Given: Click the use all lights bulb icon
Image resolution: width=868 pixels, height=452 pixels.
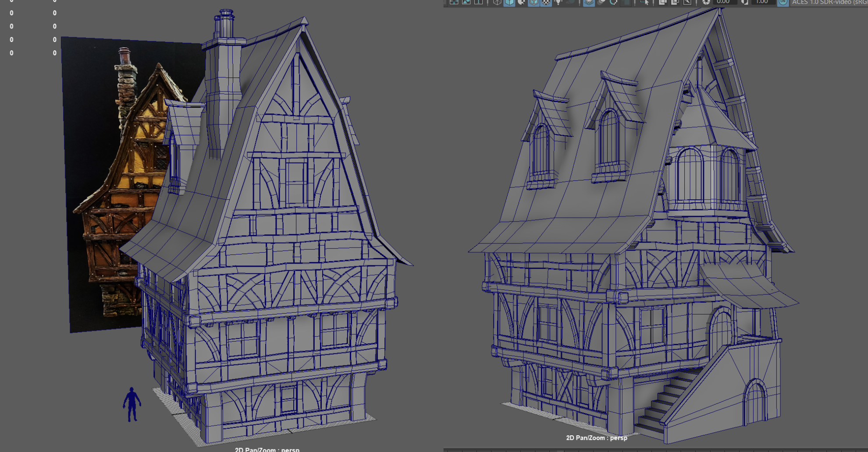Looking at the screenshot, I should click(559, 2).
